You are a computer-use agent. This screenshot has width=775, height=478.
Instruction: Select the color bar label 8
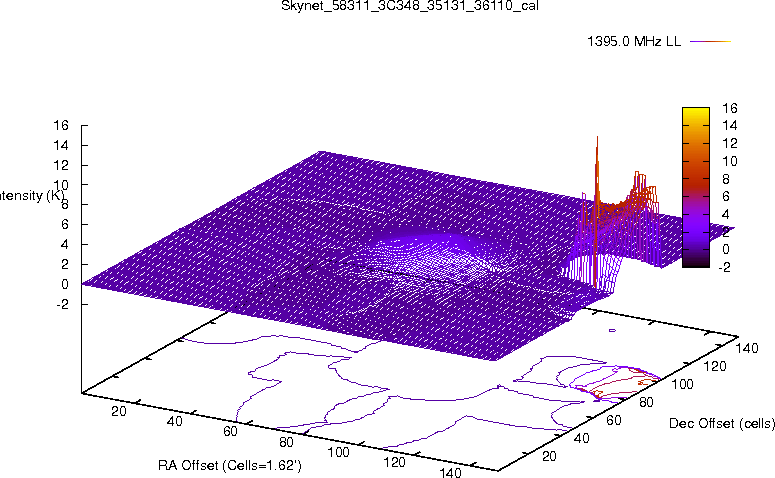pos(726,179)
